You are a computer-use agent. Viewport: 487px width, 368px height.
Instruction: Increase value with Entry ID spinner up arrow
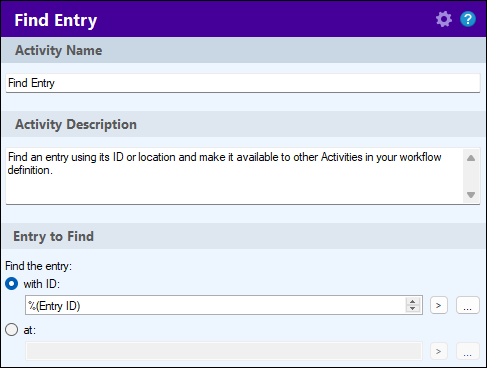point(412,301)
